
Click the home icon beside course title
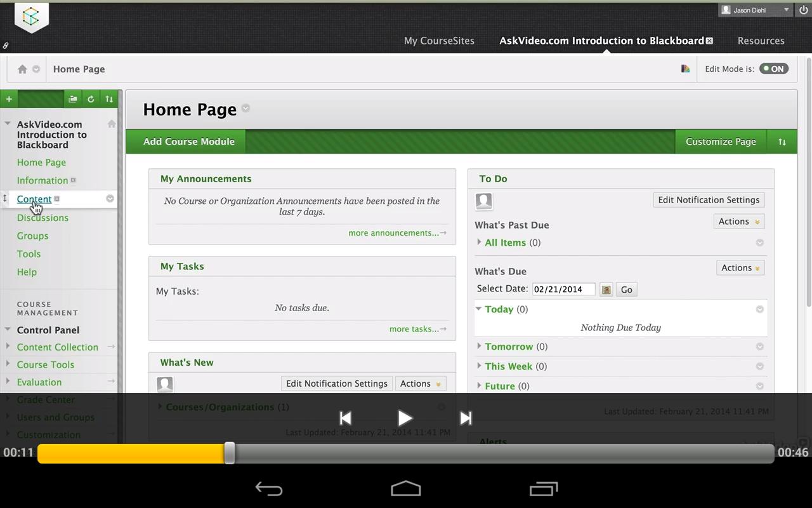112,124
